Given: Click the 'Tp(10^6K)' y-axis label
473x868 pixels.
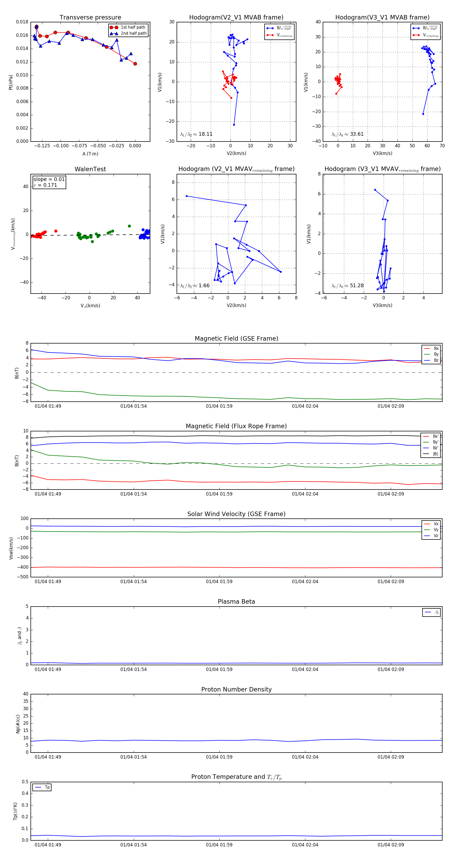Looking at the screenshot, I should tap(15, 811).
